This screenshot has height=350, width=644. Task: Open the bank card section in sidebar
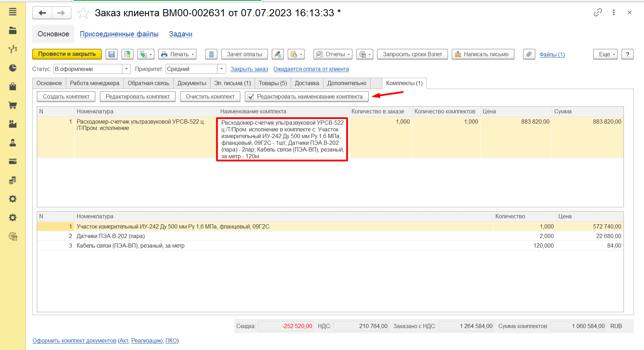point(13,161)
